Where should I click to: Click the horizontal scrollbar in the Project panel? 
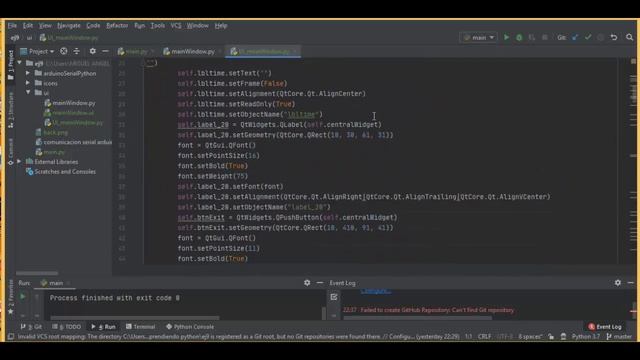pyautogui.click(x=37, y=273)
